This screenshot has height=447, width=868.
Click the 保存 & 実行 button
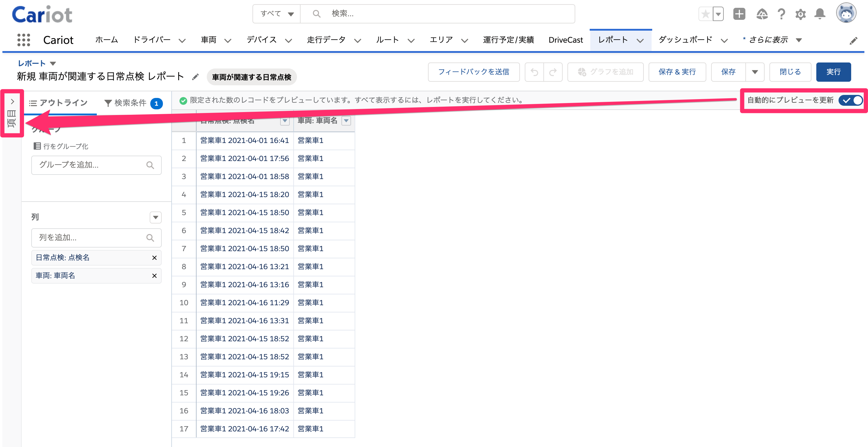(x=677, y=72)
